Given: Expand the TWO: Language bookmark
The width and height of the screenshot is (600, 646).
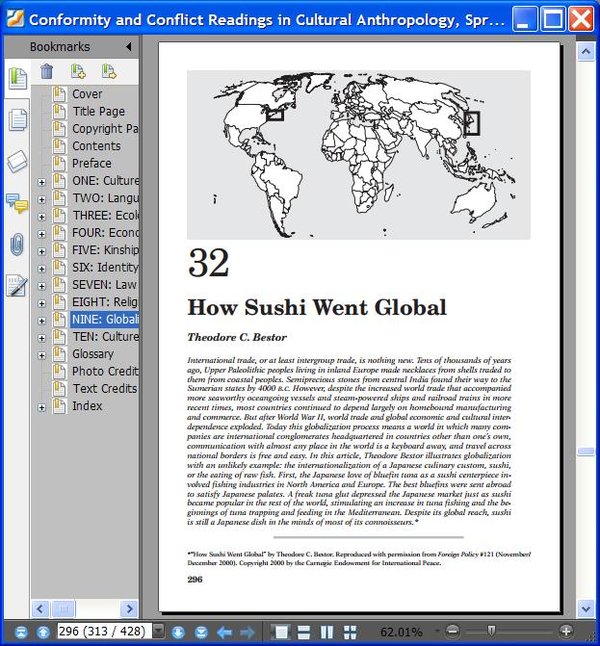Looking at the screenshot, I should (x=42, y=199).
